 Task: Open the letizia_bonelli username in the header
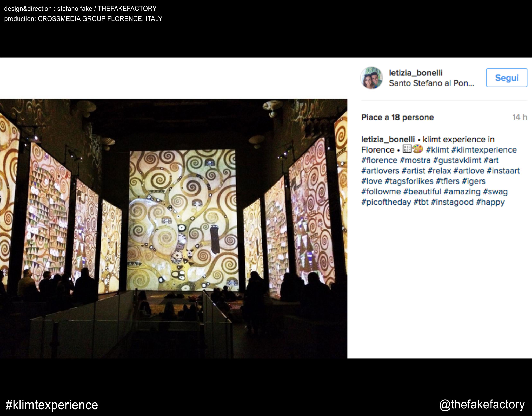pos(416,73)
